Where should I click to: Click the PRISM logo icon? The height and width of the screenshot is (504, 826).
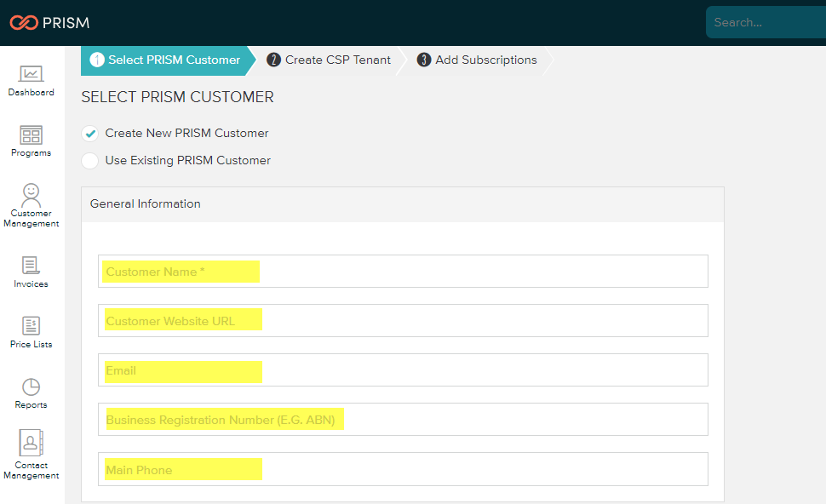[24, 23]
